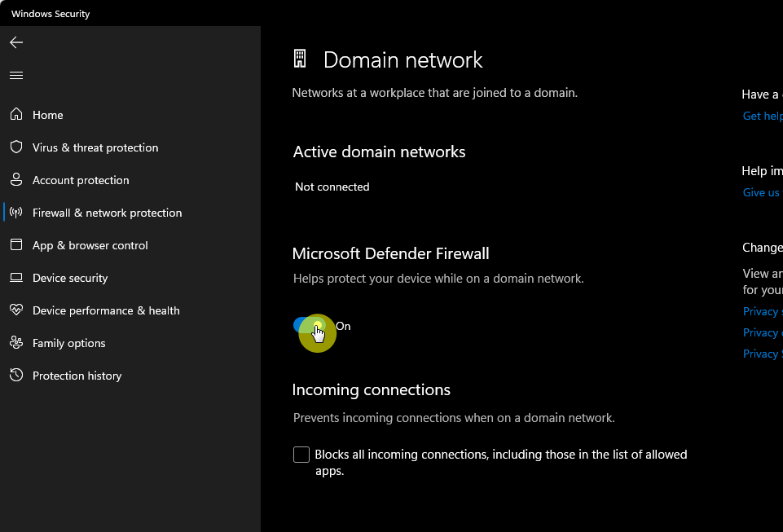Click the Windows Security title text
783x532 pixels.
51,14
